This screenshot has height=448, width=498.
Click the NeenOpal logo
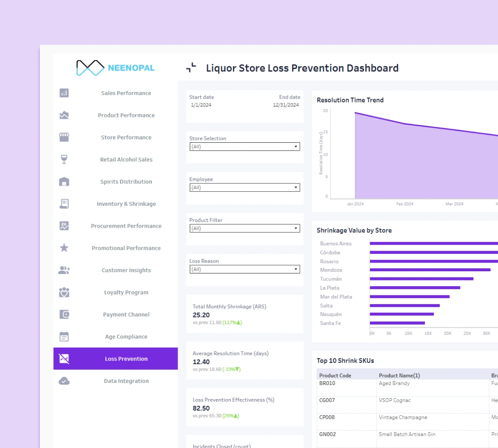pos(115,67)
